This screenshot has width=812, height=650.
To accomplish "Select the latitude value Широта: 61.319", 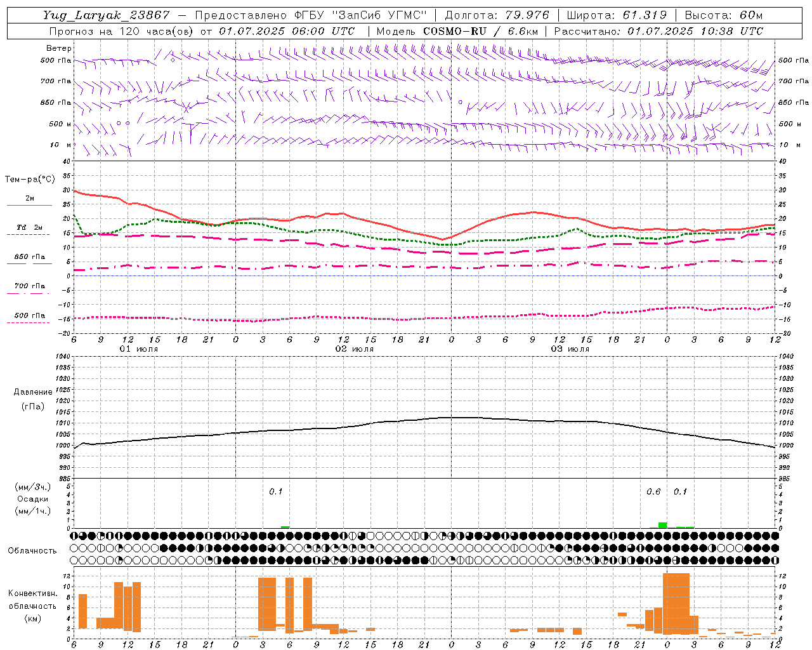I will (617, 15).
